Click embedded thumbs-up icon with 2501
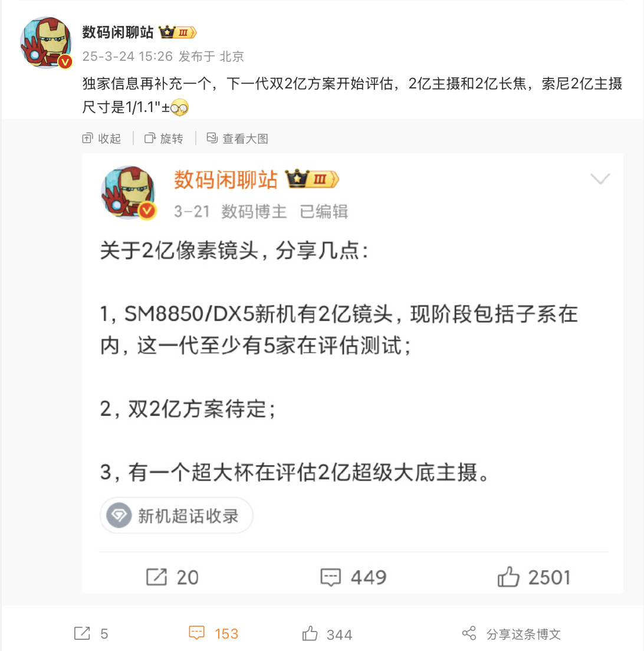This screenshot has height=651, width=644. pos(508,577)
